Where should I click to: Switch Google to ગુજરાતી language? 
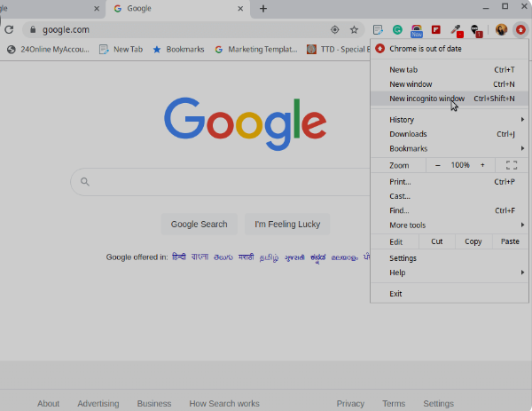tap(294, 257)
